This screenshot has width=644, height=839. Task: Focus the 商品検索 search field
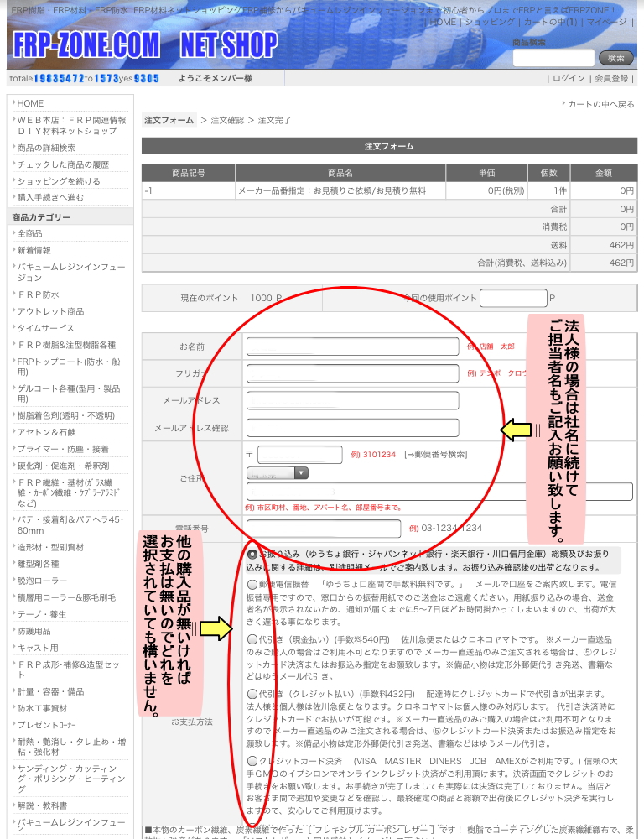[553, 58]
